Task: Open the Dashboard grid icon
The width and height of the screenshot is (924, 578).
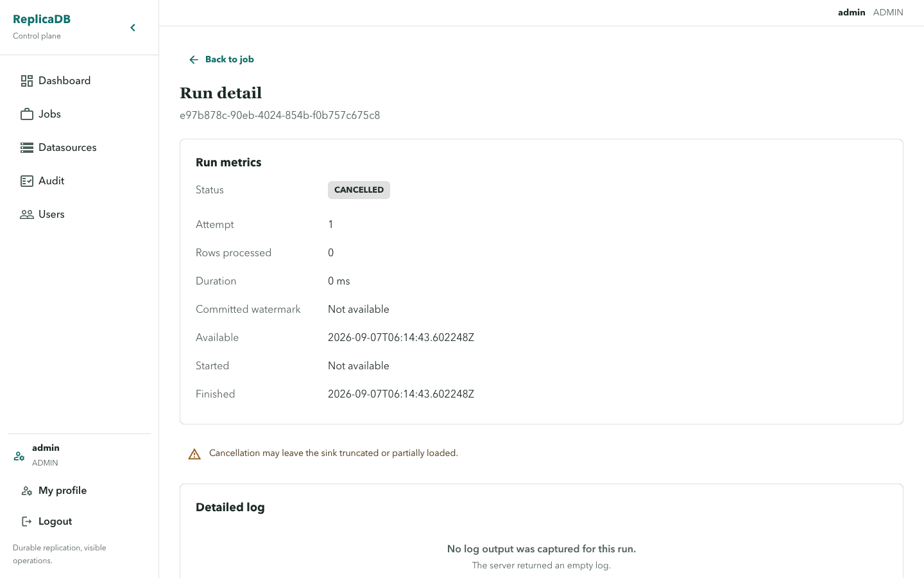Action: click(x=27, y=81)
